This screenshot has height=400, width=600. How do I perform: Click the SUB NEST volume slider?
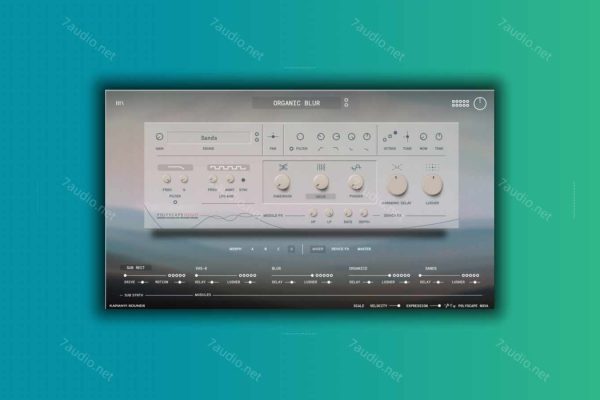click(145, 275)
